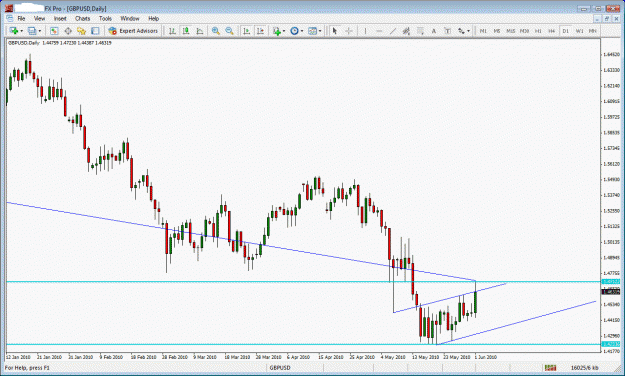Switch to the W1 weekly timeframe
Screen dimensions: 625x376
point(579,31)
